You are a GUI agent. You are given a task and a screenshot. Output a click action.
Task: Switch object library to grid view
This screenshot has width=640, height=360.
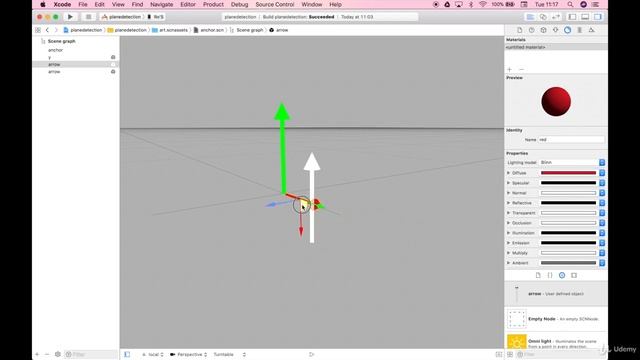(510, 354)
